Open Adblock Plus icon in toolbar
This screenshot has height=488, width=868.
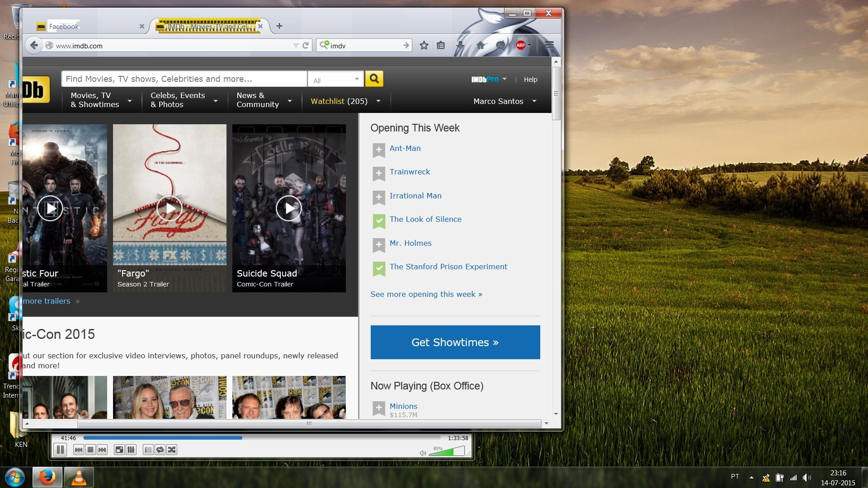coord(521,45)
